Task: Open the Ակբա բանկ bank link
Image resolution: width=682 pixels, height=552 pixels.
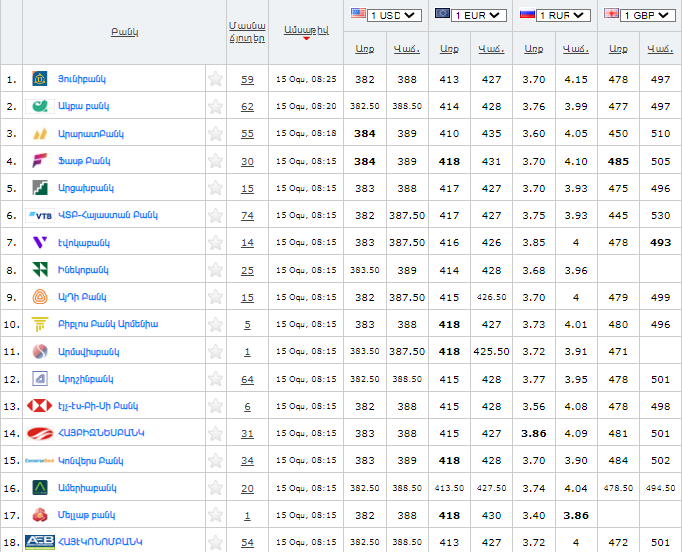Action: tap(84, 106)
